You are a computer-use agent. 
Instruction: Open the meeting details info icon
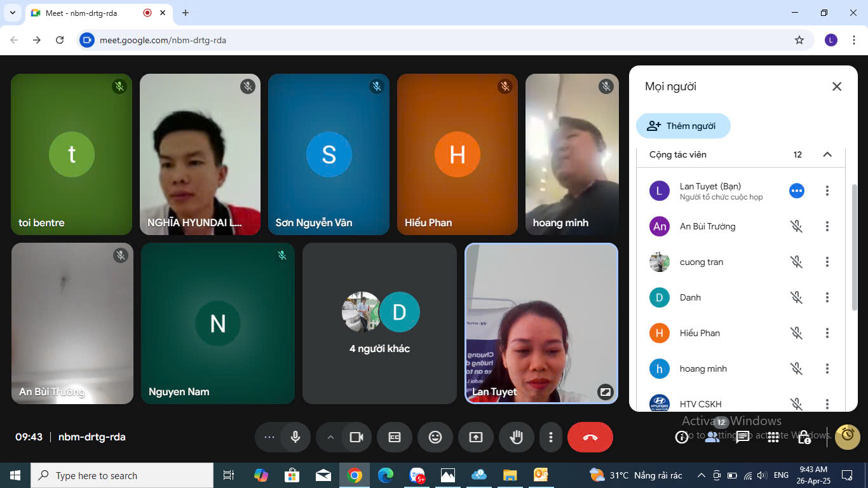[x=682, y=437]
